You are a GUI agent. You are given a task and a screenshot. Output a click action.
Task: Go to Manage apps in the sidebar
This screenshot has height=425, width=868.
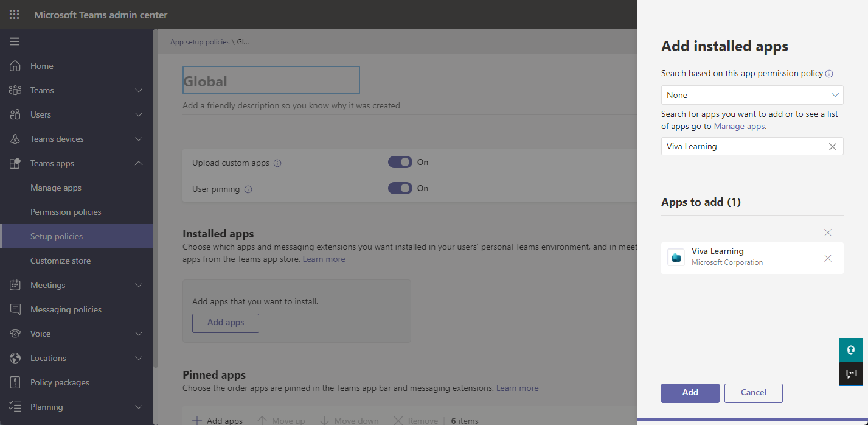[55, 187]
